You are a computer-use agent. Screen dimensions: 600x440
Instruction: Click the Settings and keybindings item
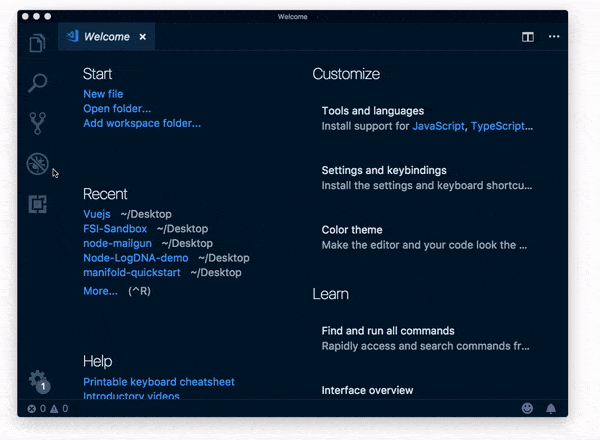tap(427, 178)
